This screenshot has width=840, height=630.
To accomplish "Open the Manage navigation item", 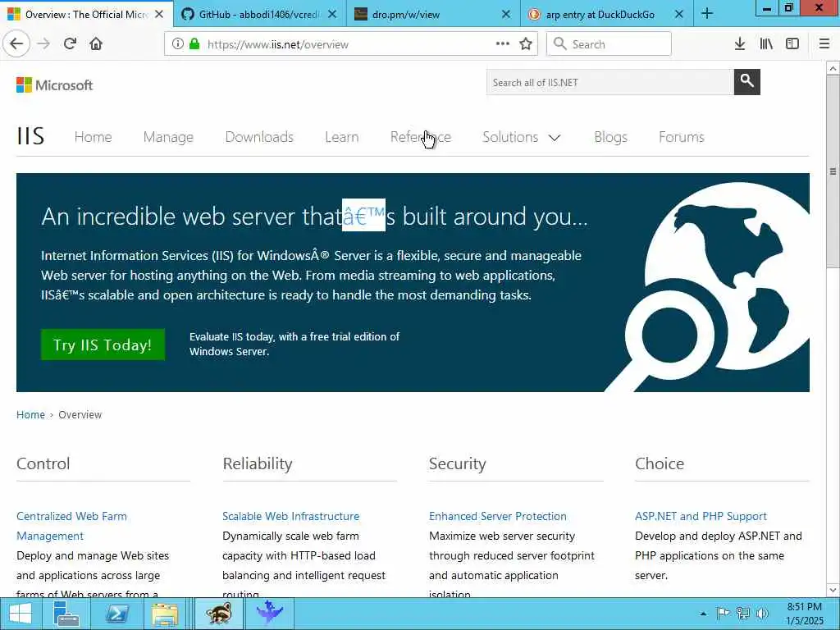I will pyautogui.click(x=168, y=137).
